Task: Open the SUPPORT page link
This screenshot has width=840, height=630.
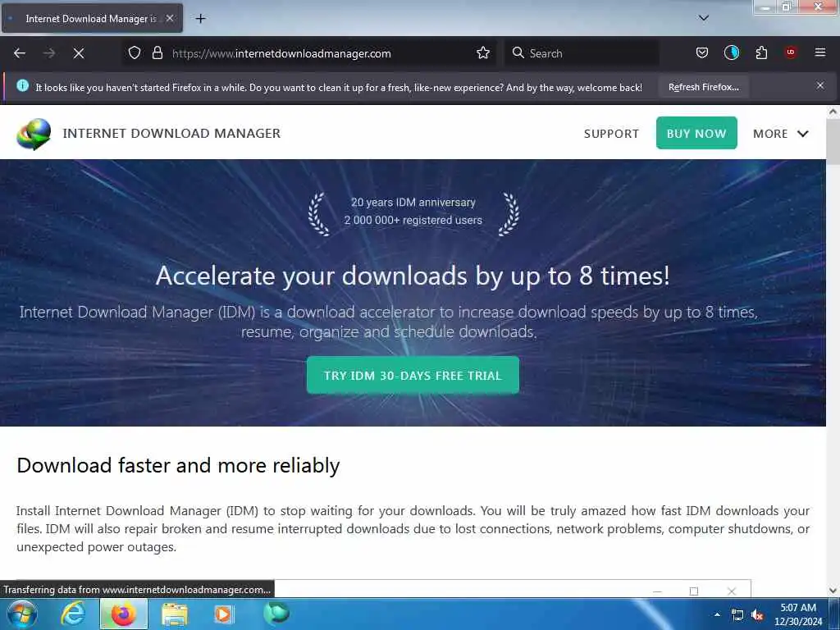Action: point(611,134)
